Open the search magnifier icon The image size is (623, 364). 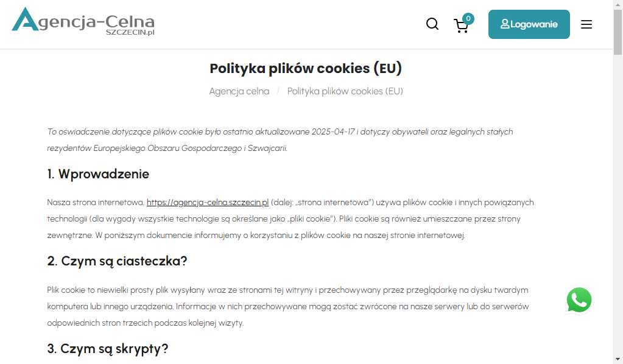(432, 24)
